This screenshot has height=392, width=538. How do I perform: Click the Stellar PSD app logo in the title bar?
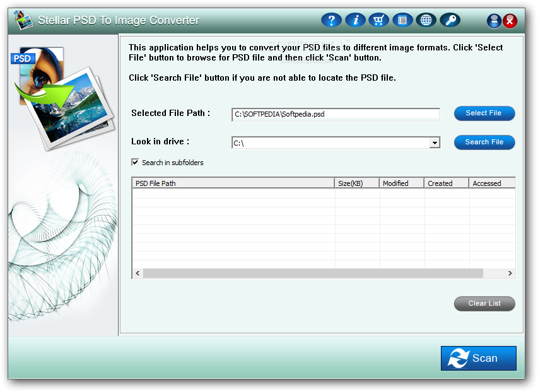[x=23, y=20]
